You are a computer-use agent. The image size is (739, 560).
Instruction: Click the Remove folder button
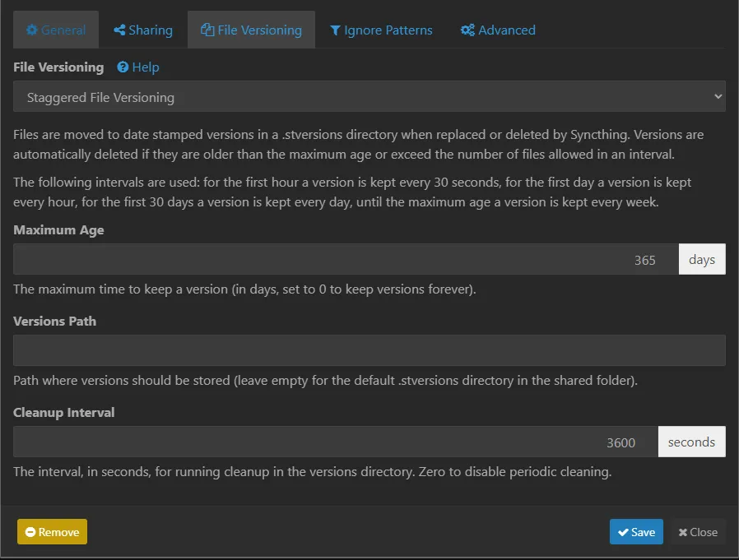coord(52,531)
